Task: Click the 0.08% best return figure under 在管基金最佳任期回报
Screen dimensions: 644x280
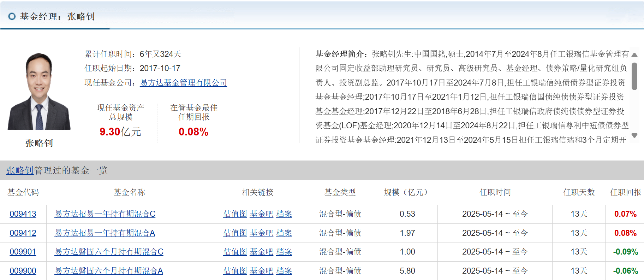Action: pyautogui.click(x=193, y=132)
